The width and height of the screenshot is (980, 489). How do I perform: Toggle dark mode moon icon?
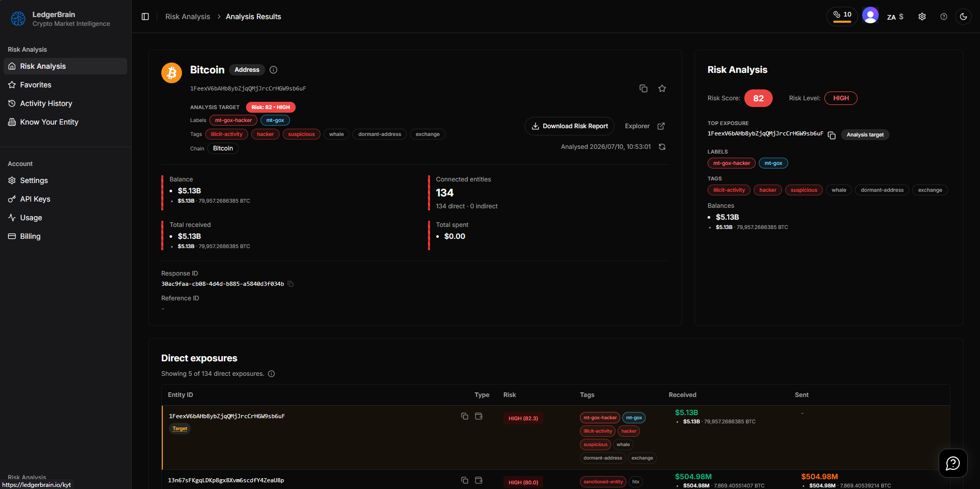[963, 17]
